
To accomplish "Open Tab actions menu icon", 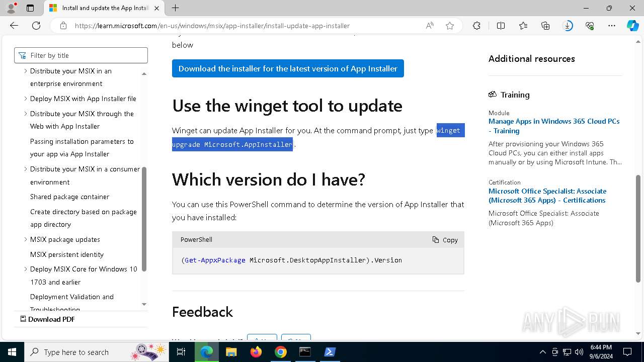I will pyautogui.click(x=30, y=8).
